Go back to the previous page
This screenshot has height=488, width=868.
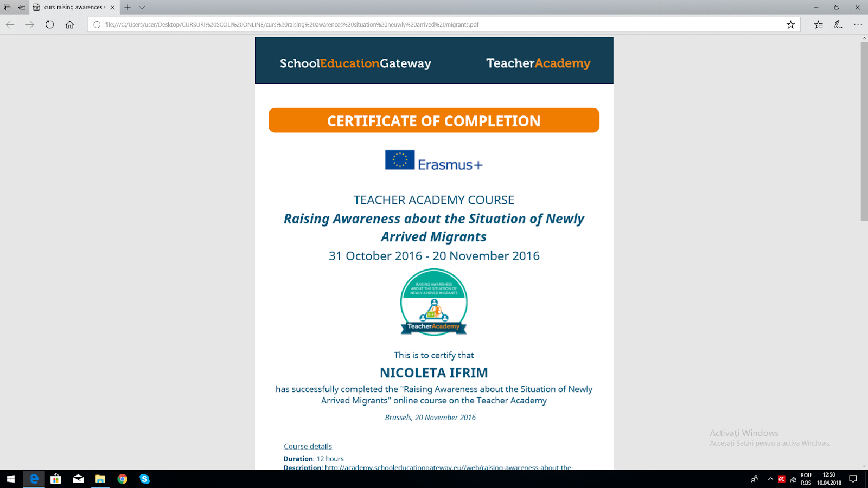(x=10, y=24)
